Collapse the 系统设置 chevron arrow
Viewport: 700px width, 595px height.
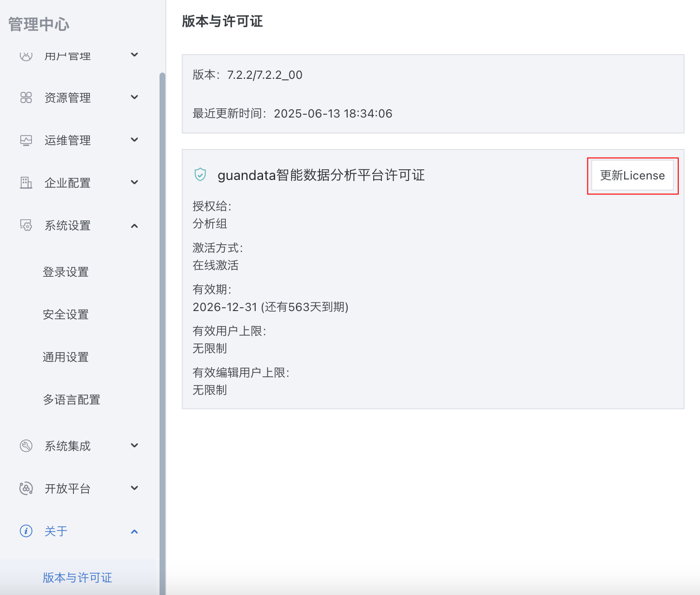pyautogui.click(x=134, y=226)
